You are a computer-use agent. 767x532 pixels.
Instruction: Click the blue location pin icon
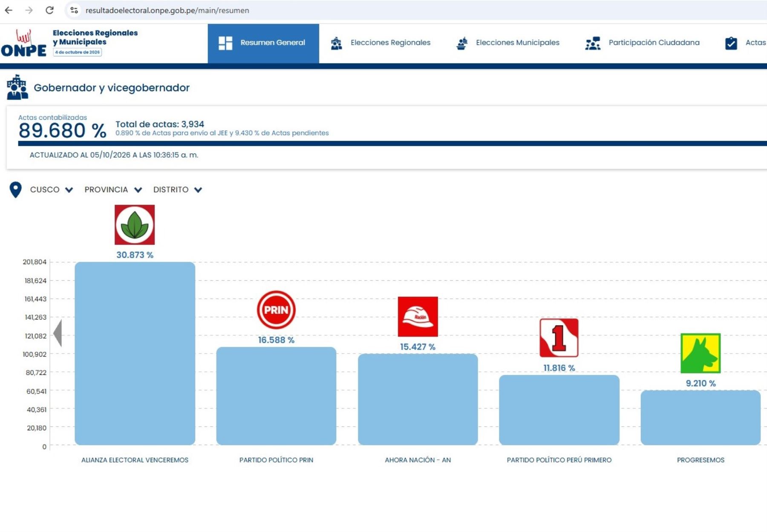tap(16, 190)
